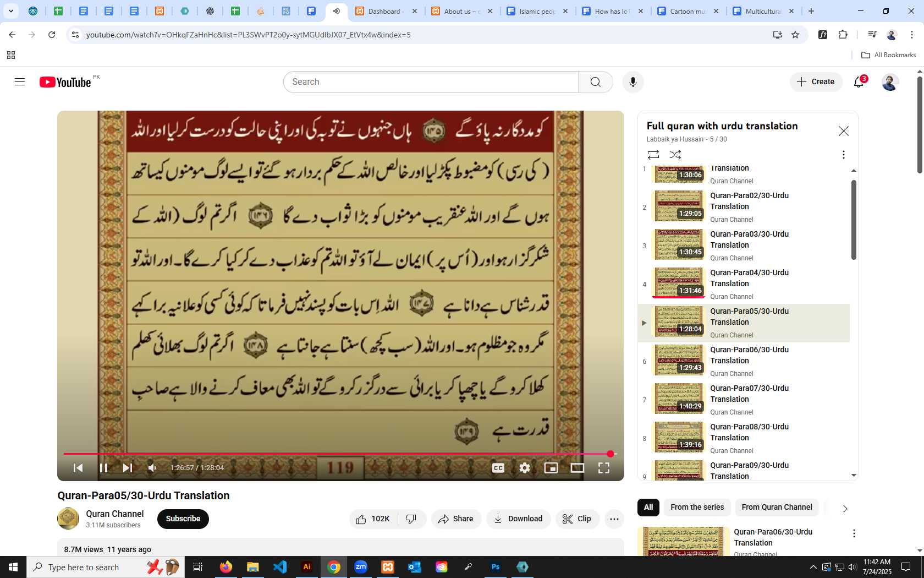The width and height of the screenshot is (924, 578).
Task: Open All Bookmarks folder
Action: coord(889,55)
